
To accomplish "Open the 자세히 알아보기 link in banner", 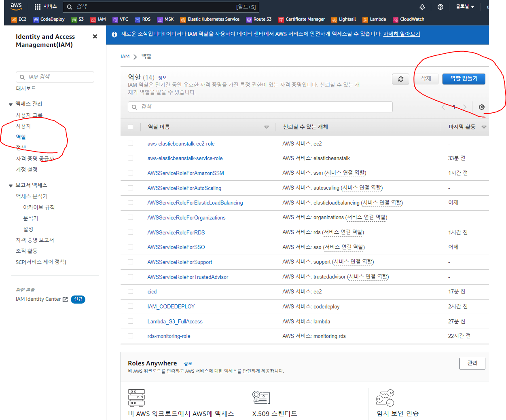I will tap(402, 34).
